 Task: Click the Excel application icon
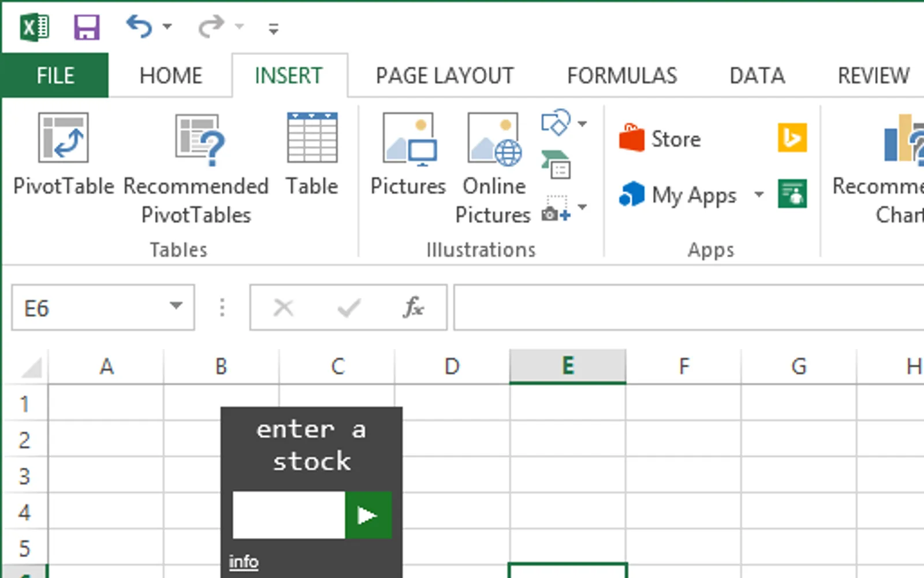[x=35, y=27]
